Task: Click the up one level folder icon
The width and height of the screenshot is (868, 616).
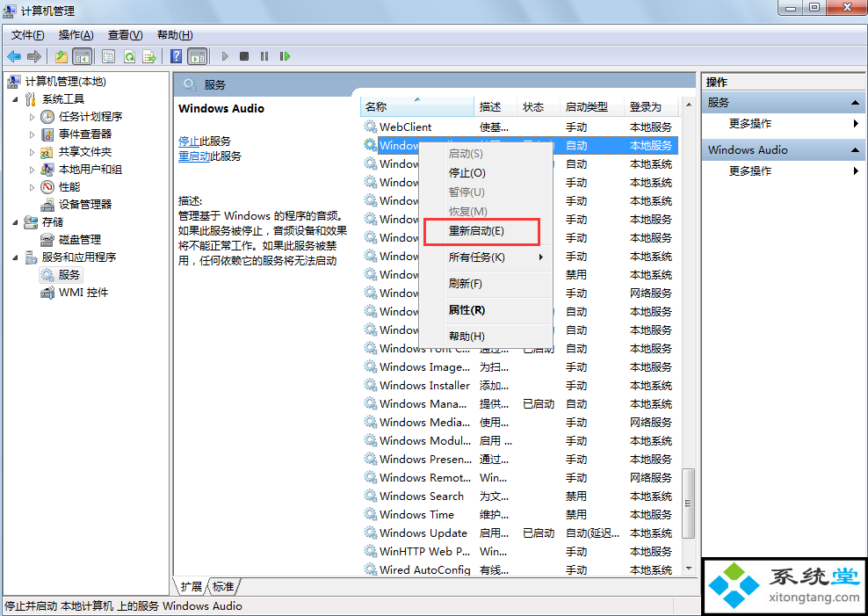Action: click(x=61, y=56)
